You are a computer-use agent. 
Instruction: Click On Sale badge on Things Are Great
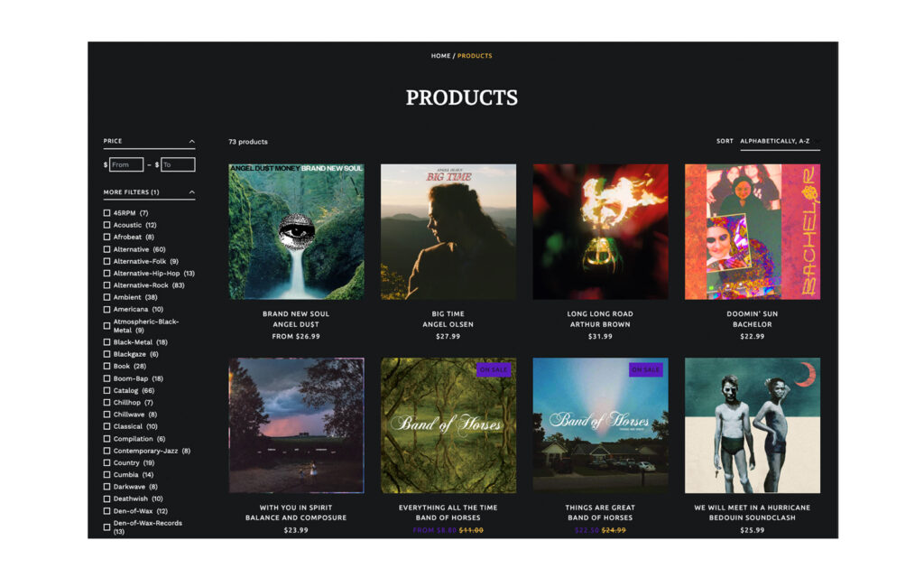(x=645, y=369)
